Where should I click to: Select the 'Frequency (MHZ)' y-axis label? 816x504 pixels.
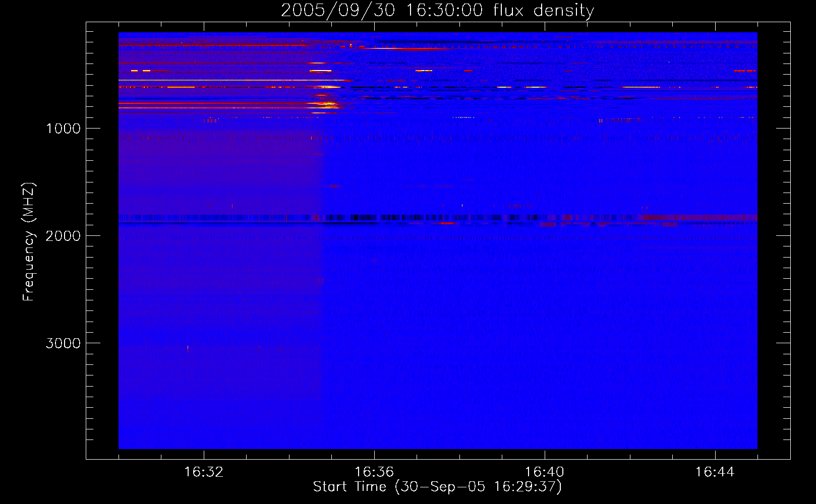click(x=29, y=242)
